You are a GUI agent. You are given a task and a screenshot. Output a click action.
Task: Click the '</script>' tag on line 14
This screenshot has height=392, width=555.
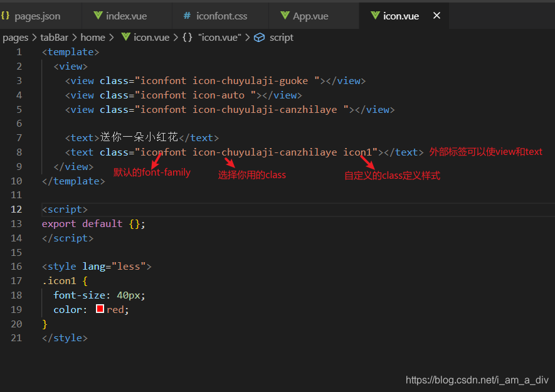pyautogui.click(x=68, y=238)
